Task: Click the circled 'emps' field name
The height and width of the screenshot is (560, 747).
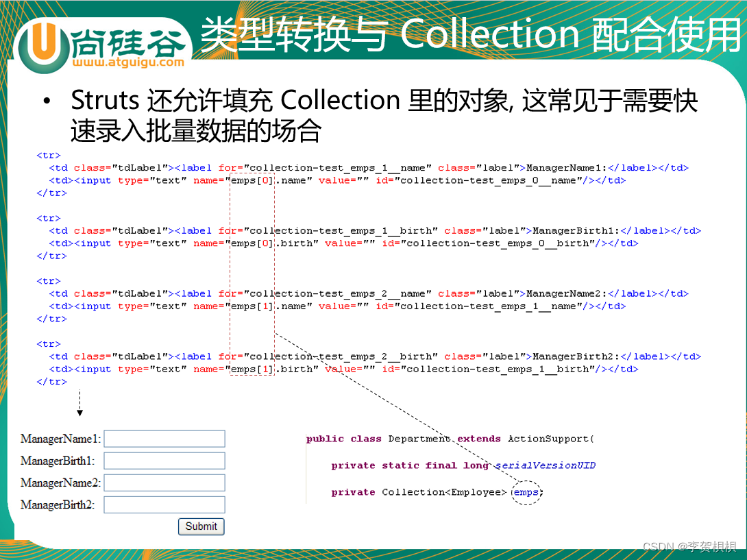Action: pos(526,492)
